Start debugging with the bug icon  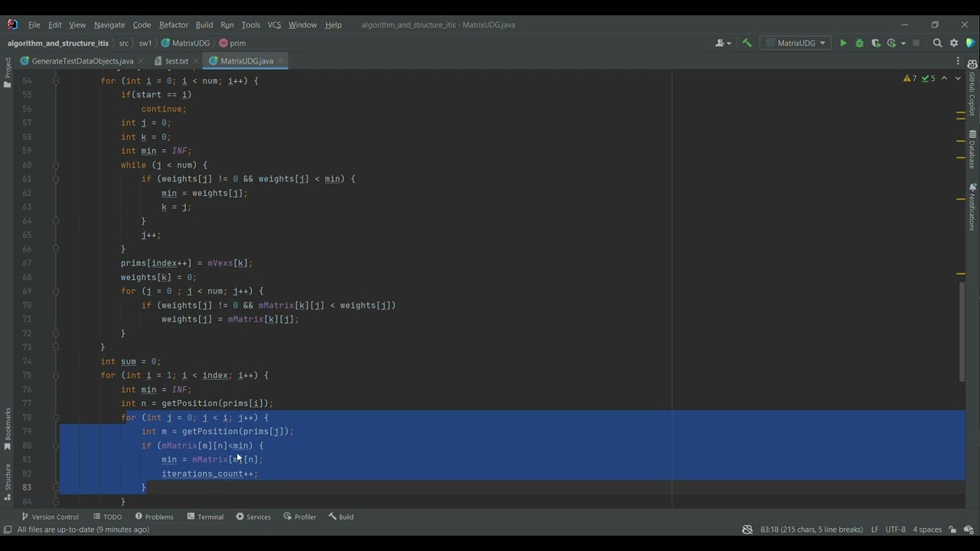[x=860, y=44]
